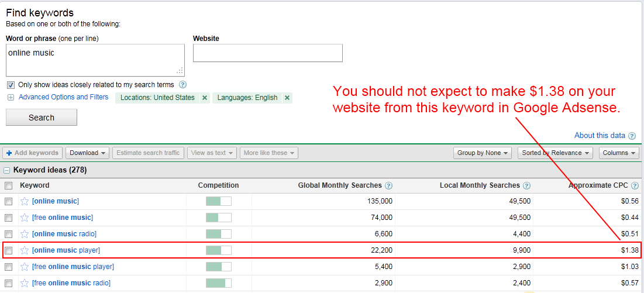This screenshot has height=293, width=644.
Task: Select the $0.56 CPC value
Action: 631,201
